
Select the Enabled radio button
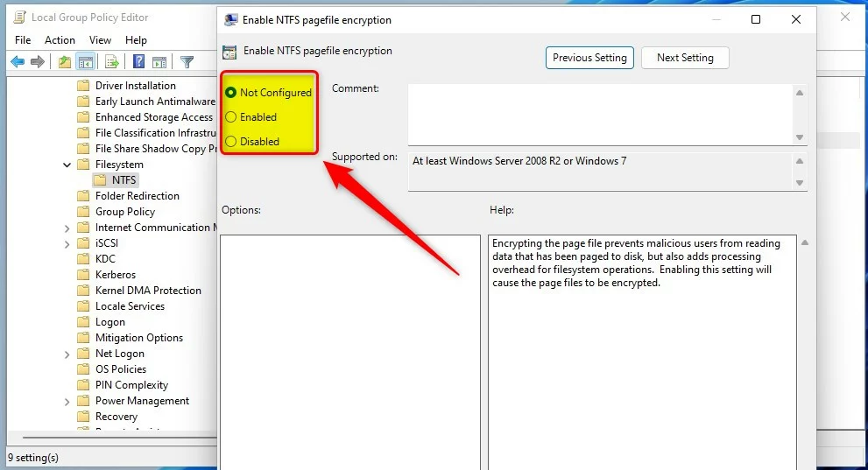click(231, 116)
